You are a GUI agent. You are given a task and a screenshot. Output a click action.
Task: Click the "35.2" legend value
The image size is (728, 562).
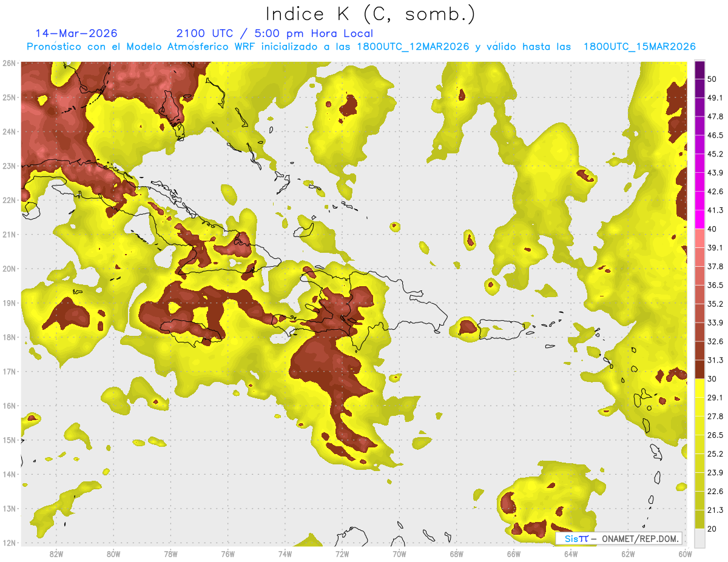click(x=715, y=304)
